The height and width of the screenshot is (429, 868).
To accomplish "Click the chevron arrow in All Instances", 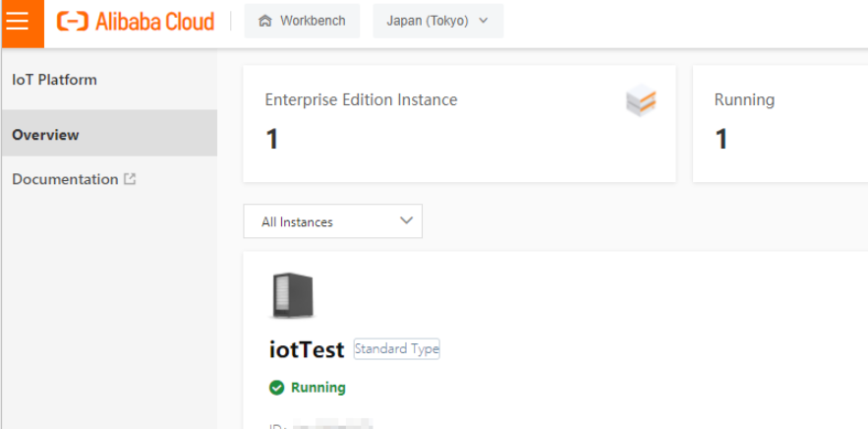I will click(x=406, y=221).
